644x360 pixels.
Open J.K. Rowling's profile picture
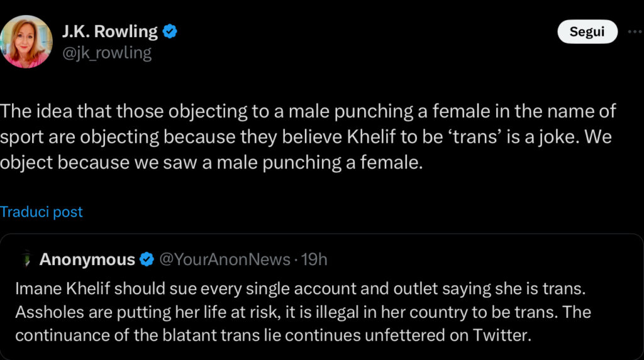[27, 41]
